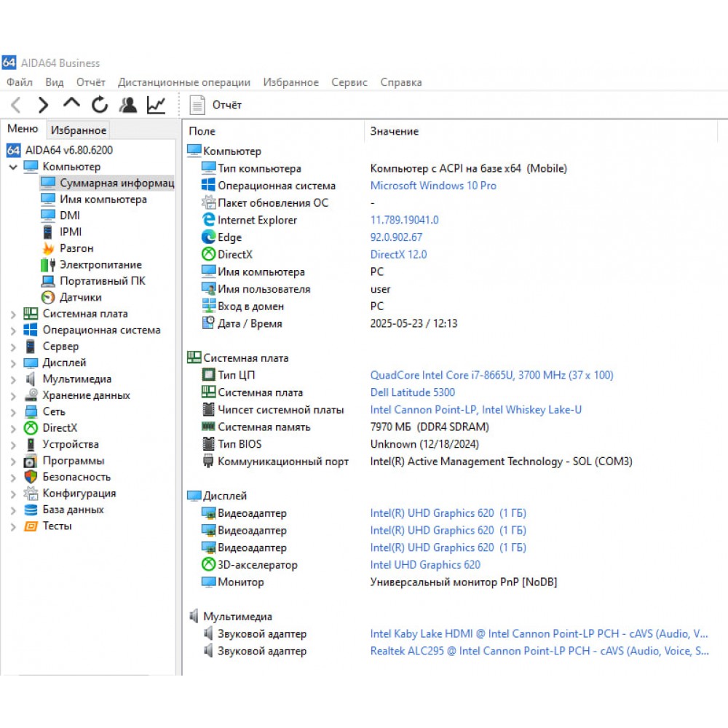Click the Программы icon in the tree
This screenshot has width=728, height=728.
point(31,461)
